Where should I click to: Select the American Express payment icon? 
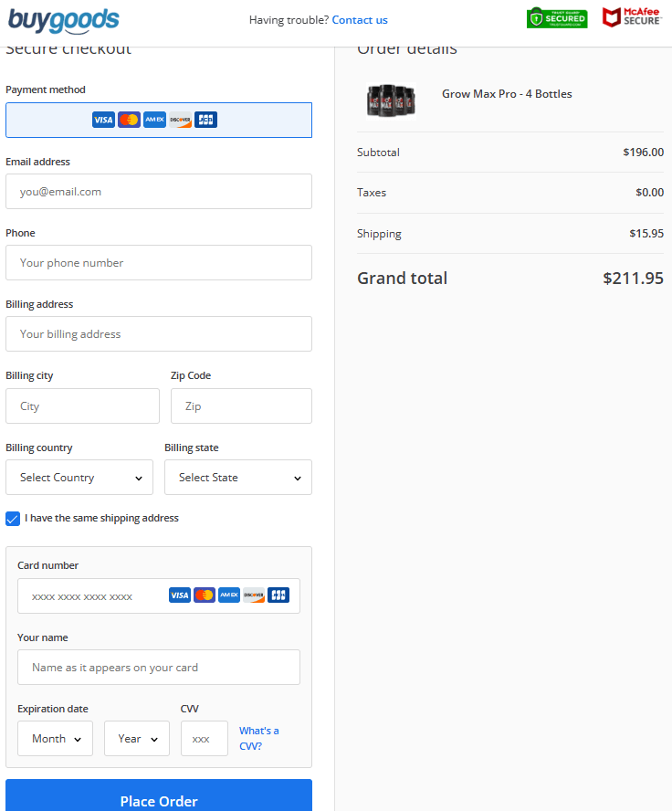click(x=154, y=119)
